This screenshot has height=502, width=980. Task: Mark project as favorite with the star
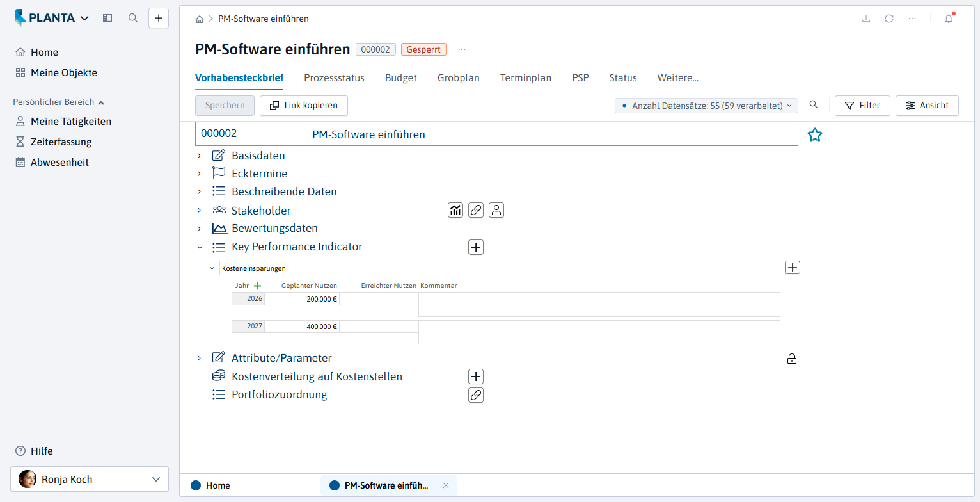tap(814, 134)
